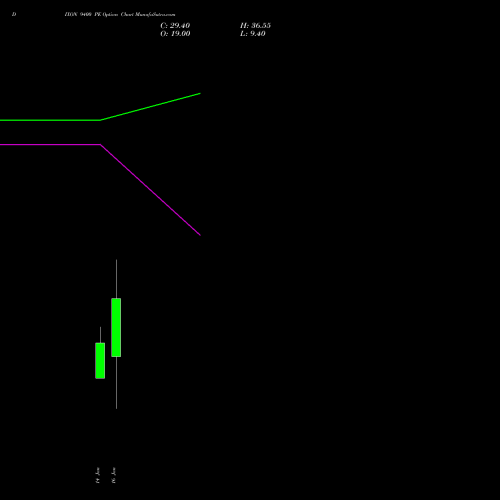The image size is (500, 500).
Task: Click the low value 'L: 9.40'
Action: pos(253,34)
